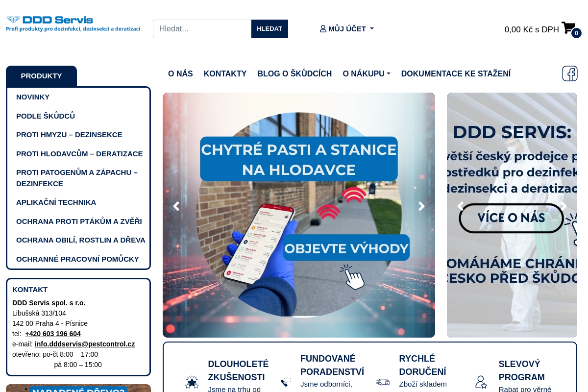Visit the Facebook page icon
Screen dimensions: 588x392
click(x=569, y=73)
